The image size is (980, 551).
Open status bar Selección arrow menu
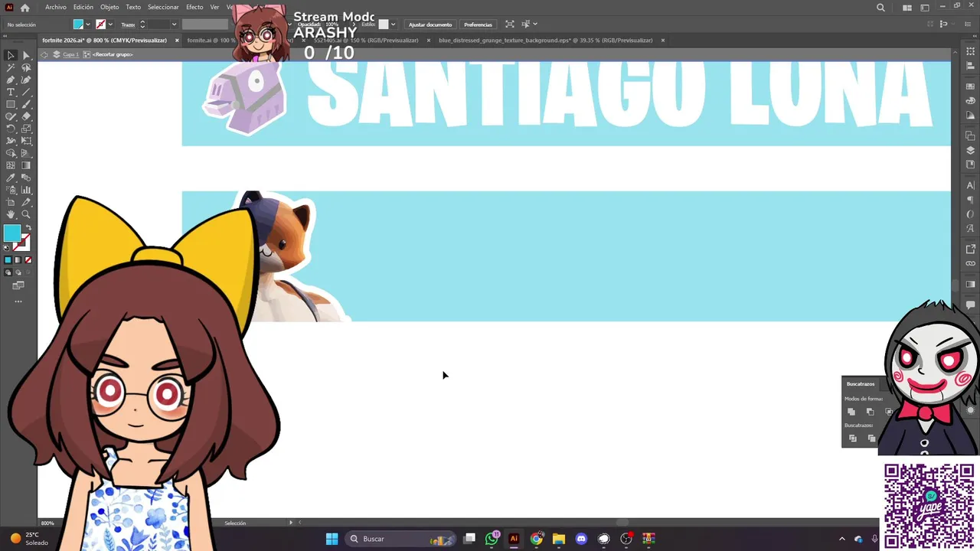[291, 523]
